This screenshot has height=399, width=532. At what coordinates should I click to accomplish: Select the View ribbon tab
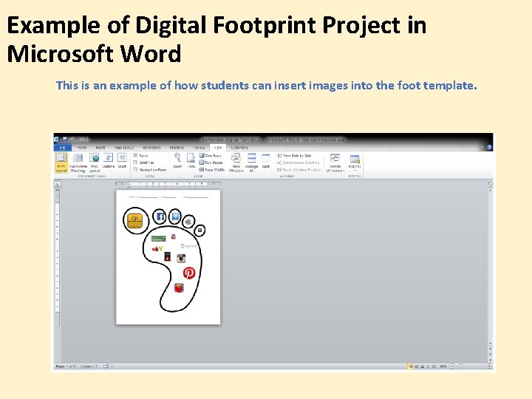pyautogui.click(x=218, y=148)
